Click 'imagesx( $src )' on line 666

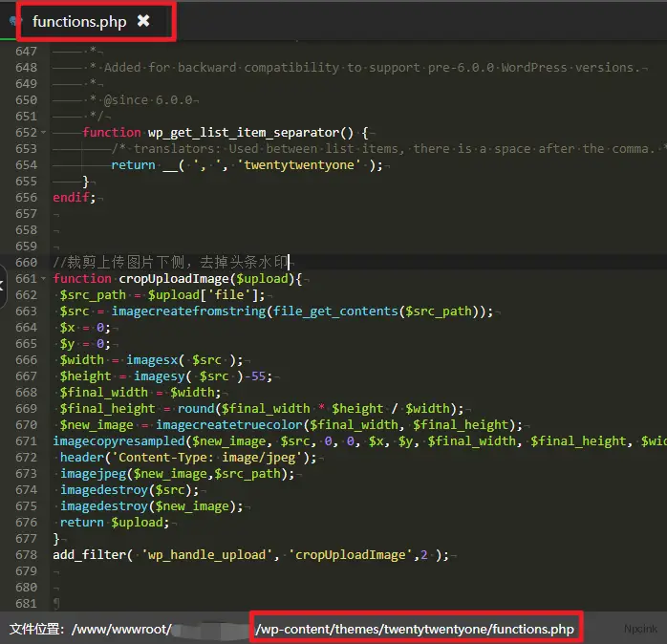181,360
